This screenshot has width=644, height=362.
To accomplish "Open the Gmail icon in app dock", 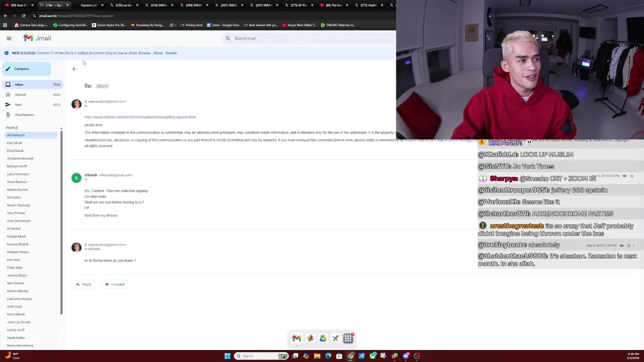I will pyautogui.click(x=296, y=338).
